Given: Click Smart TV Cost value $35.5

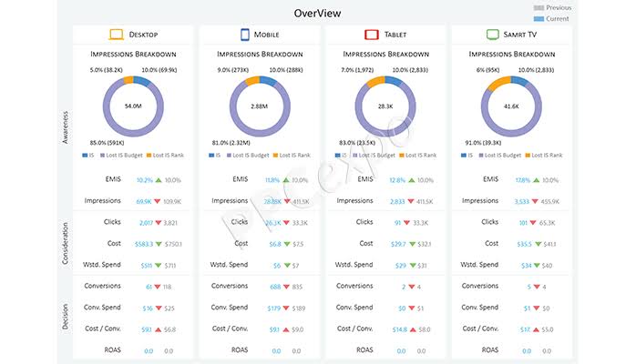Looking at the screenshot, I should pos(524,244).
